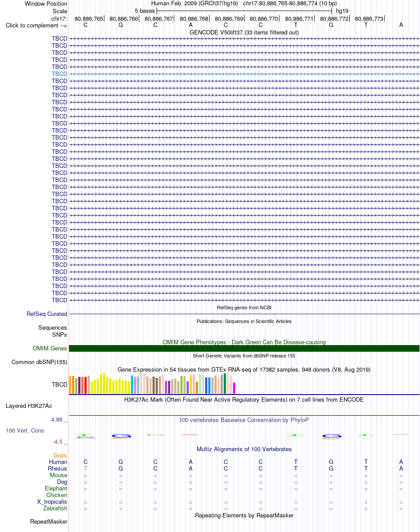
Task: Click the thin blue RefSeq Curated line
Action: click(x=244, y=314)
